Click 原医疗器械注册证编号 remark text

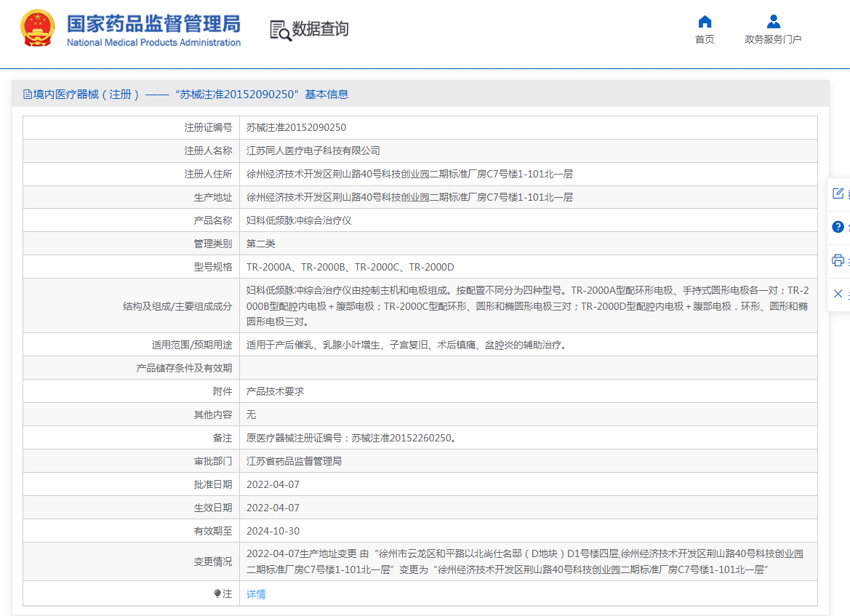(353, 438)
